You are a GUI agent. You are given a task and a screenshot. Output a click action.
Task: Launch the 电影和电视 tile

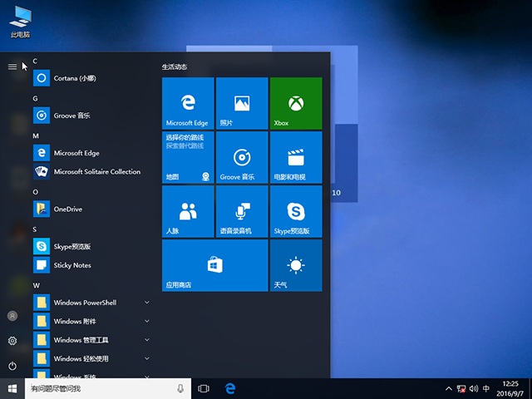click(x=295, y=157)
